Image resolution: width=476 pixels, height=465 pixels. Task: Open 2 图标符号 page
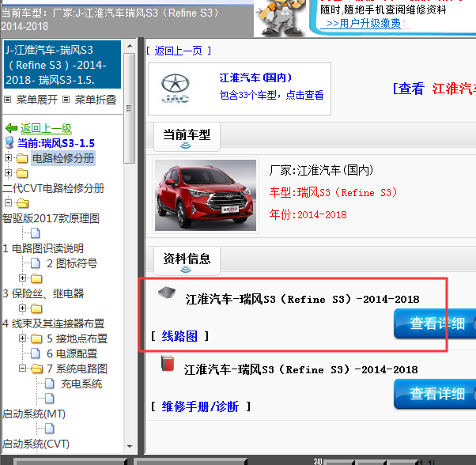click(x=72, y=263)
